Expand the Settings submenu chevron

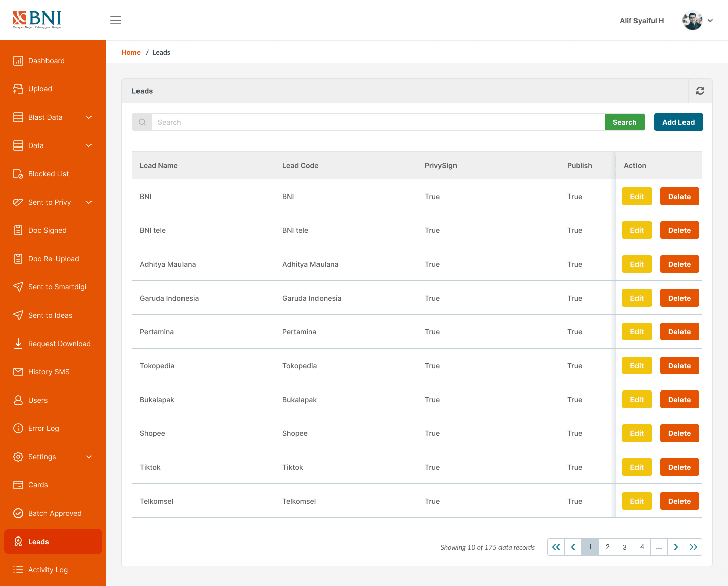coord(89,457)
